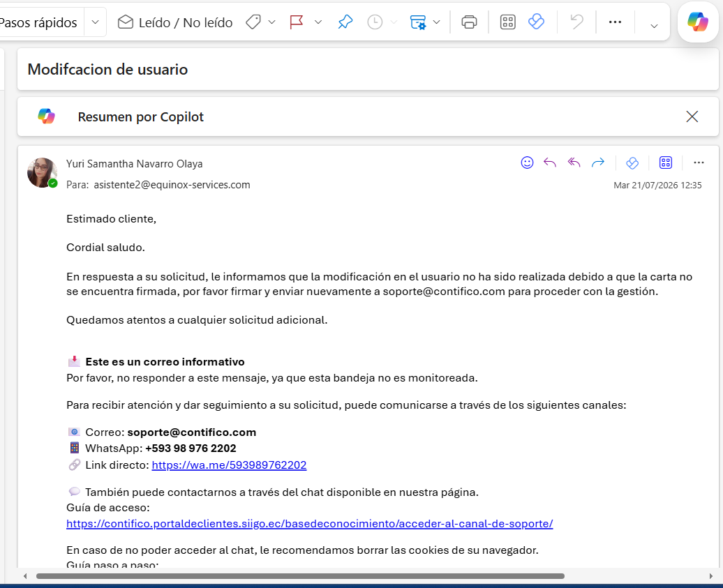
Task: Pin this message with the pushpin icon
Action: [345, 22]
